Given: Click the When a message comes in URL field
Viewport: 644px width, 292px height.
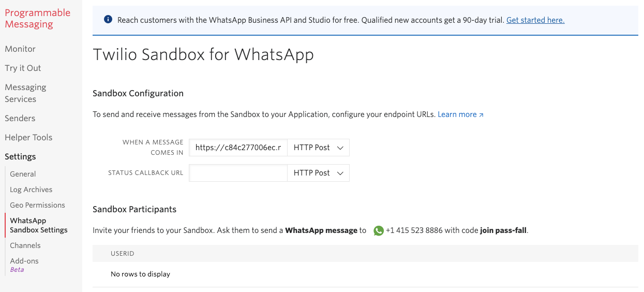Looking at the screenshot, I should (x=238, y=148).
